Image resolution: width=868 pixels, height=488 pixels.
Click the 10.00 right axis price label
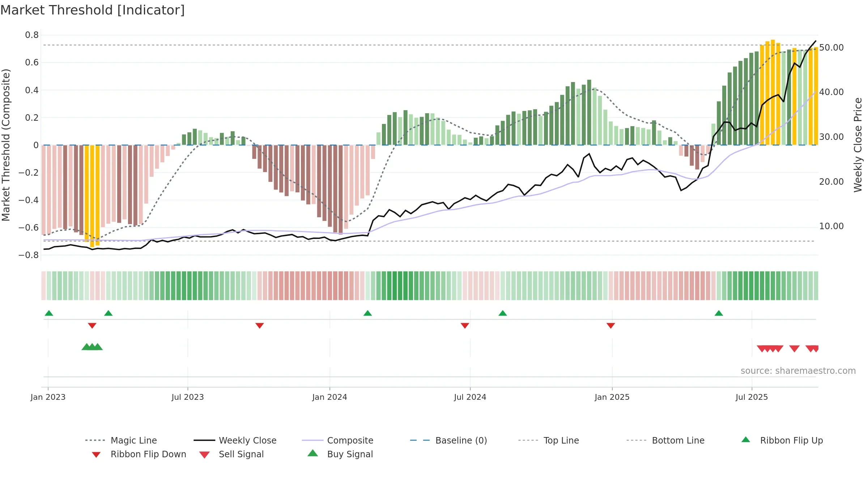[831, 226]
